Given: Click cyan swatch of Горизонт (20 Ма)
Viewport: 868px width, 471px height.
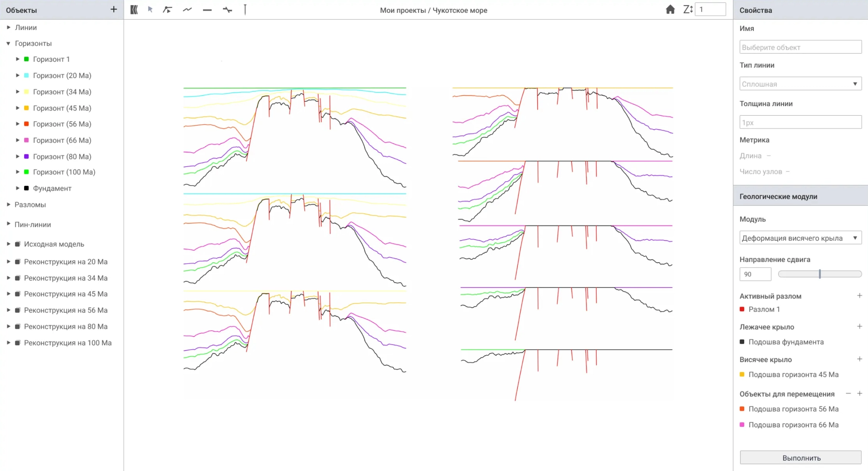Looking at the screenshot, I should [27, 75].
